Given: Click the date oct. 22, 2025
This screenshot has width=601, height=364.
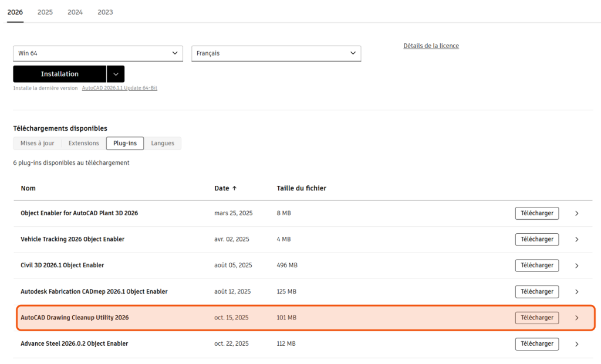Looking at the screenshot, I should [231, 343].
